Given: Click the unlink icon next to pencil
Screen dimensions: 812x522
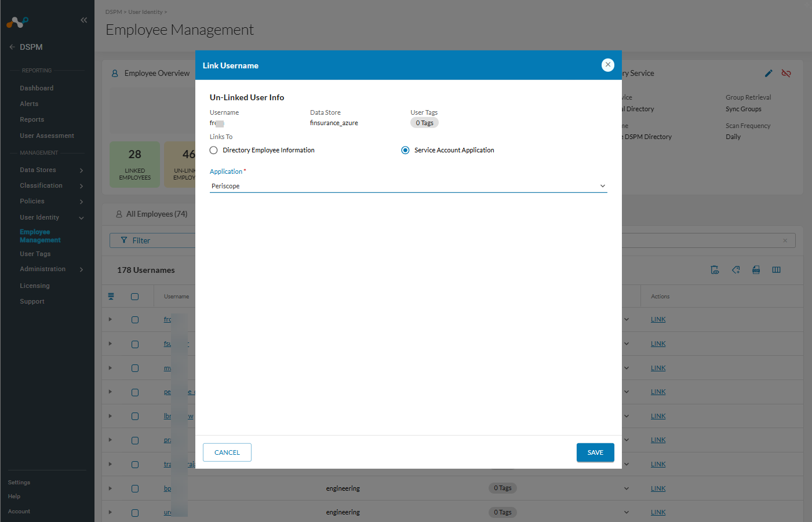Looking at the screenshot, I should pyautogui.click(x=786, y=74).
